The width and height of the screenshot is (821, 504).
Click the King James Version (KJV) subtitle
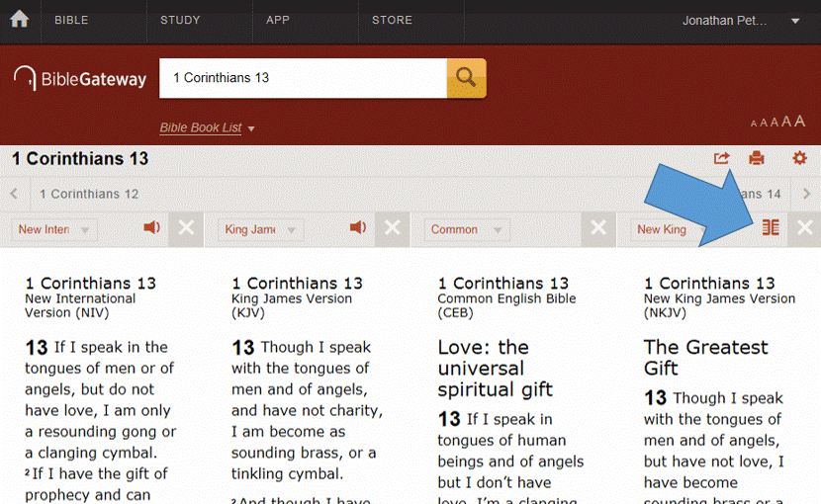point(292,305)
